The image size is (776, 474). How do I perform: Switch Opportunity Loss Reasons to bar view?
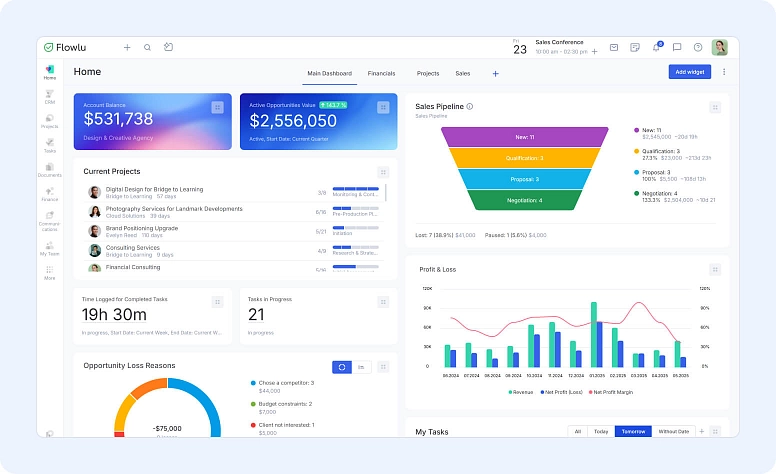point(361,367)
